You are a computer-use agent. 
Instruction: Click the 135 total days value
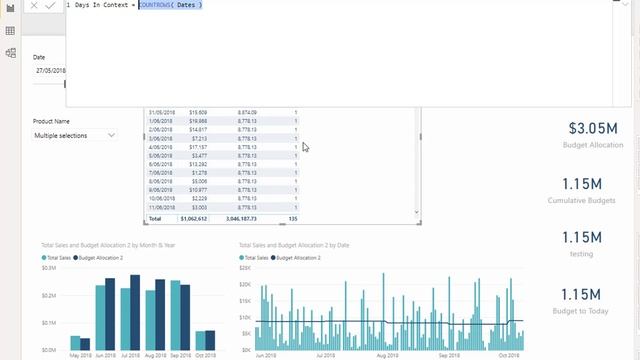(293, 219)
